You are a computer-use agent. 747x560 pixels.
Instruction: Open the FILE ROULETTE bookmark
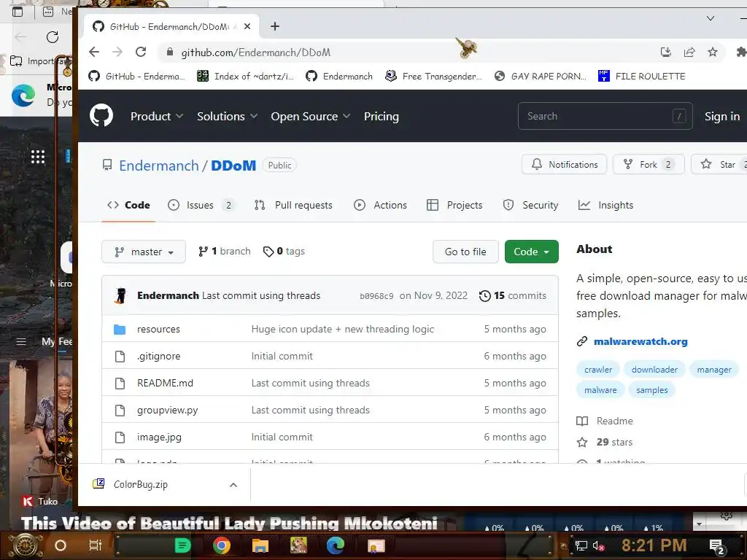click(642, 76)
